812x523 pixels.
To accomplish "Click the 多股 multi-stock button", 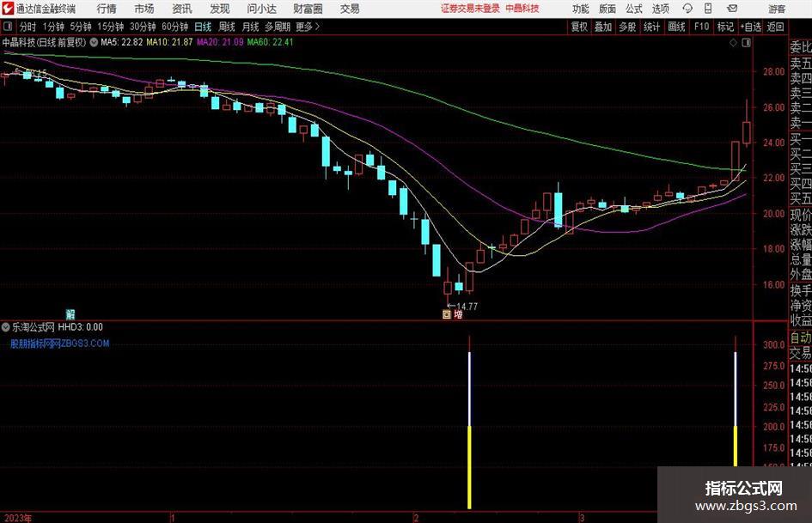I will point(627,27).
